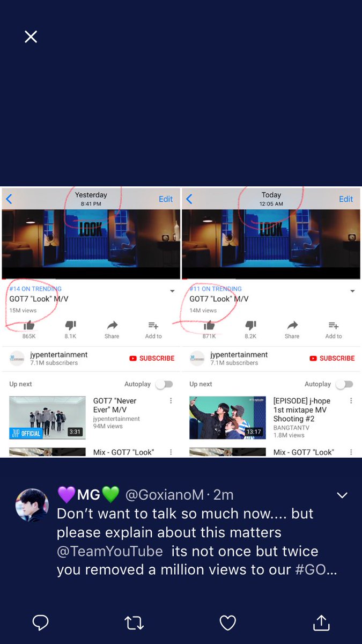Image resolution: width=362 pixels, height=644 pixels.
Task: Share the tweet
Action: [321, 623]
